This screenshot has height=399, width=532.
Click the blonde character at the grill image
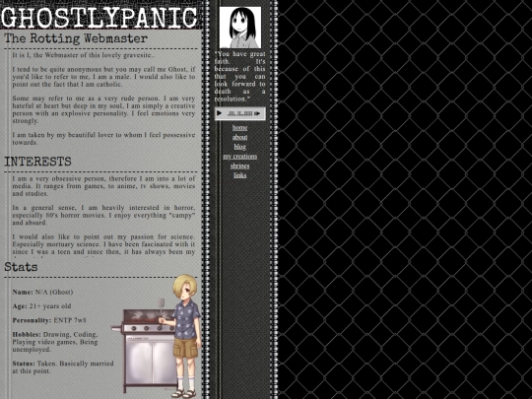coord(157,336)
